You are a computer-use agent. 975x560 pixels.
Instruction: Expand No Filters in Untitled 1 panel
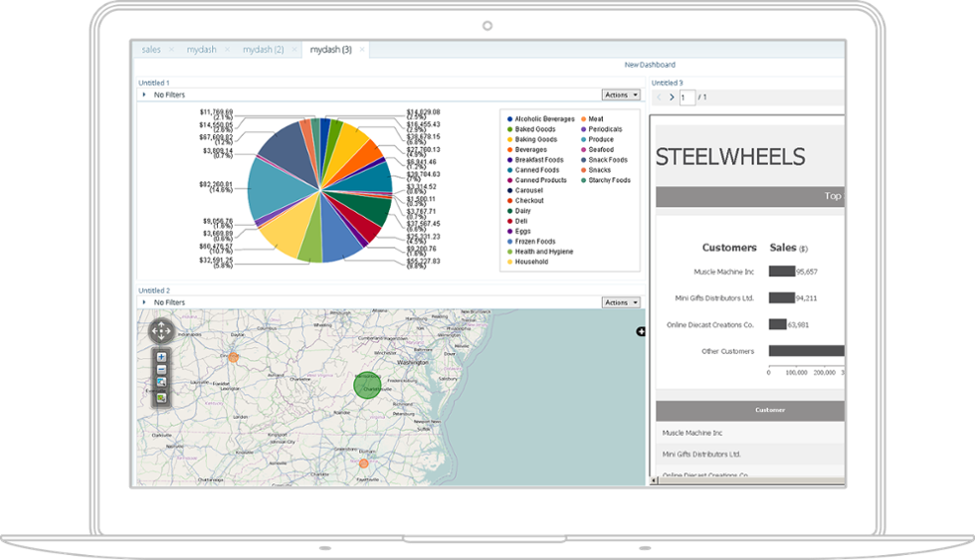(144, 94)
